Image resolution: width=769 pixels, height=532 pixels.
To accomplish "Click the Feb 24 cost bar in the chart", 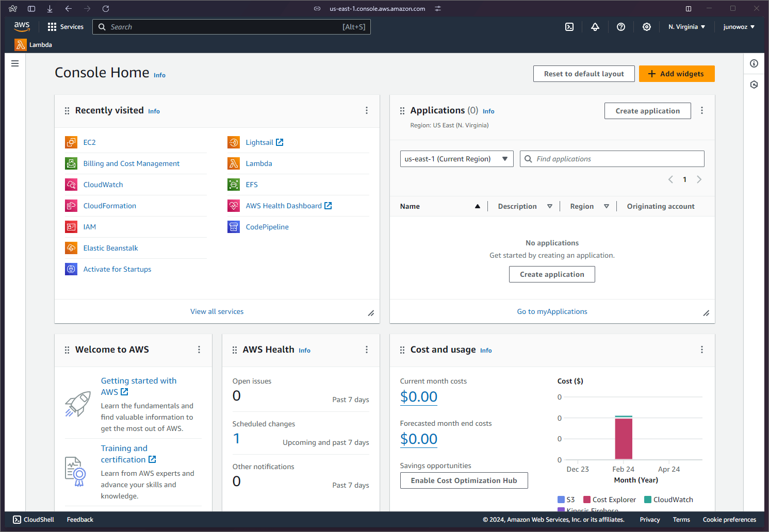I will pos(624,438).
